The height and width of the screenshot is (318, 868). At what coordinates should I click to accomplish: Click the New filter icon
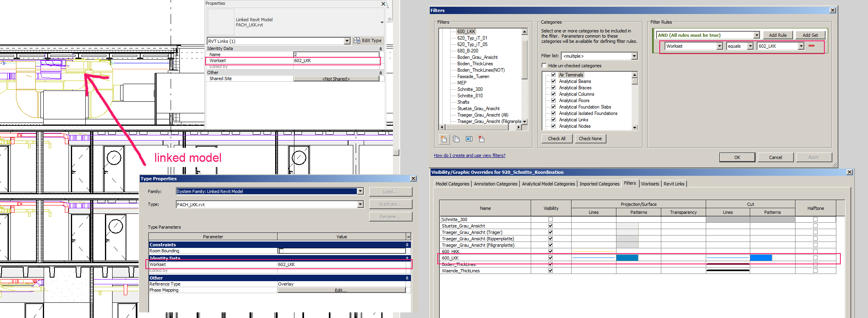(444, 139)
